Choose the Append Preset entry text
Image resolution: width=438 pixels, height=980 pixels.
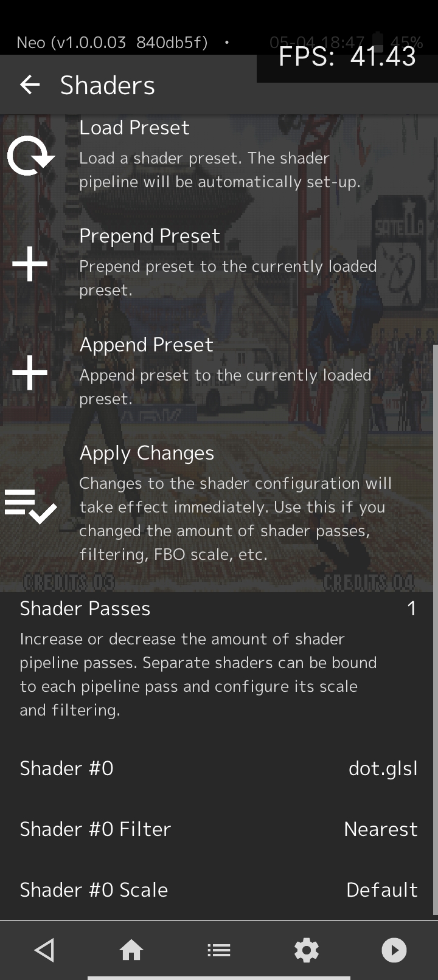pyautogui.click(x=147, y=345)
